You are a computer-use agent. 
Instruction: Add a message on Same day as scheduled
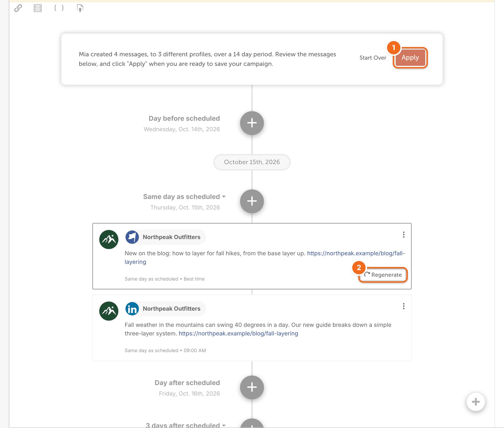(x=252, y=201)
